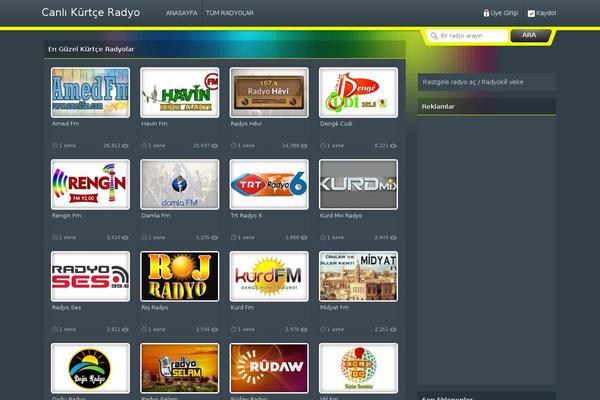This screenshot has width=600, height=400.
Task: Open the Radyo Selam logo thumbnail
Action: 180,368
